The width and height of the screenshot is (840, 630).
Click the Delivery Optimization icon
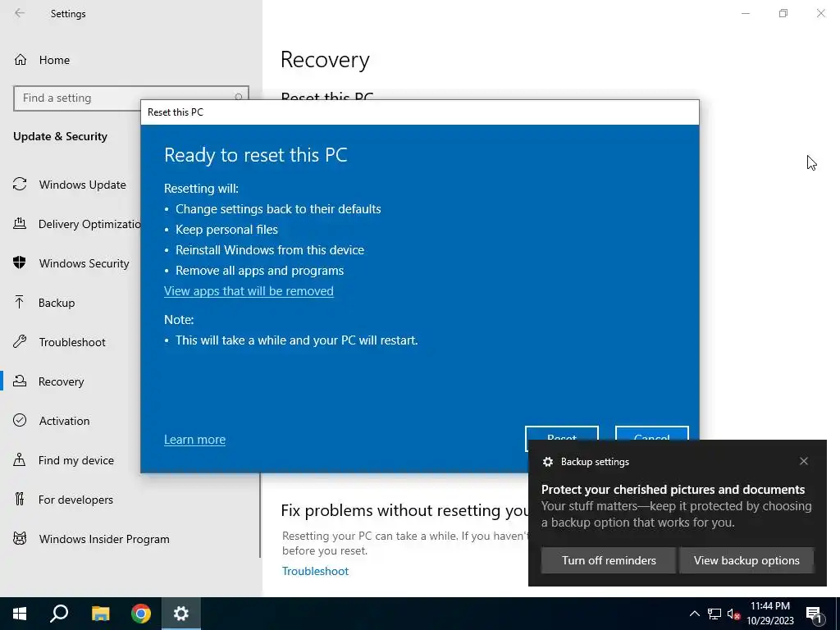click(20, 223)
